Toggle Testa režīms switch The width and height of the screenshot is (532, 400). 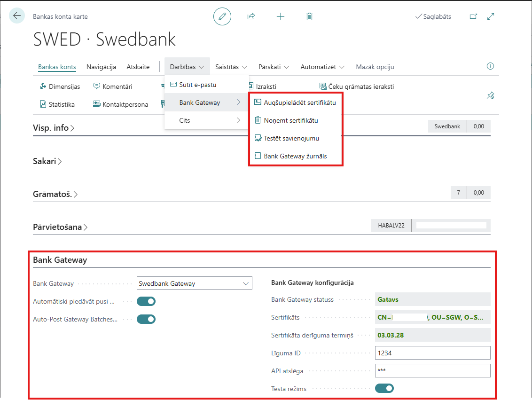(x=384, y=388)
